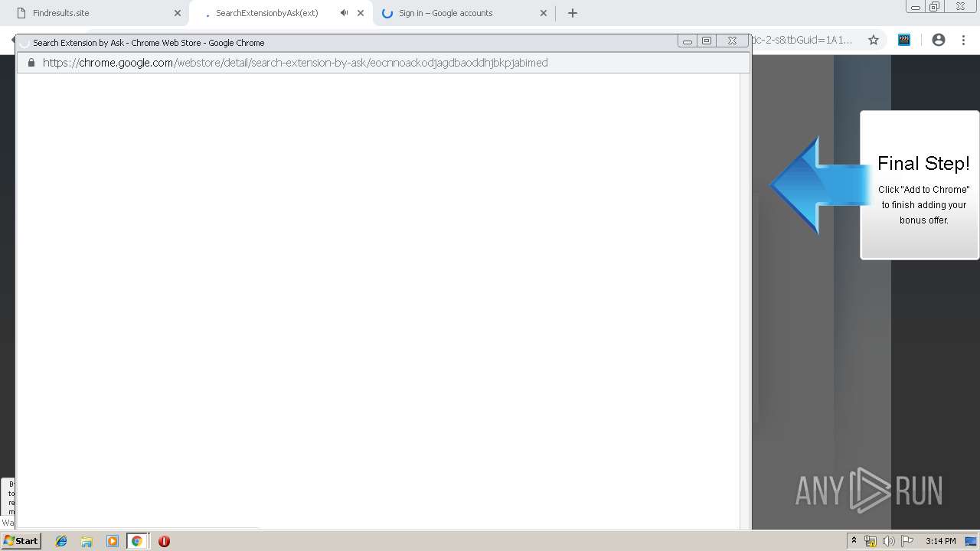The height and width of the screenshot is (551, 980).
Task: Click the film clapper extension icon
Action: [904, 40]
